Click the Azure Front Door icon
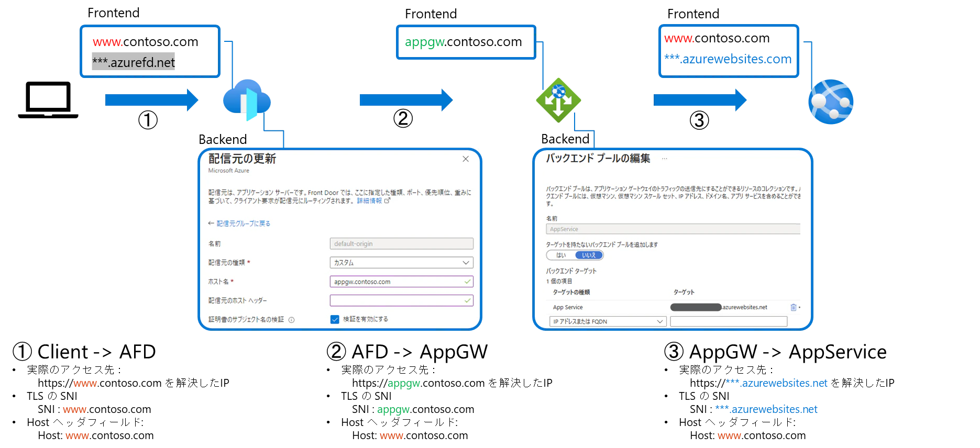The image size is (980, 448). coord(247,100)
